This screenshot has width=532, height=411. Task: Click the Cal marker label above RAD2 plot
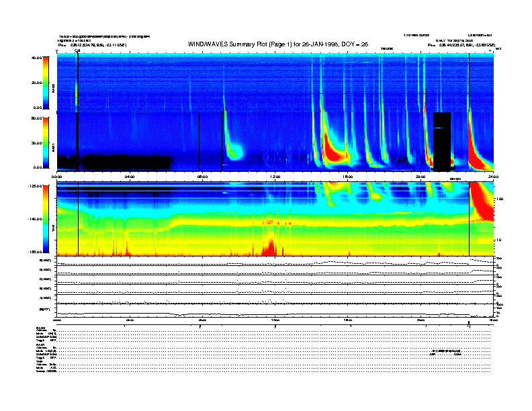[77, 50]
